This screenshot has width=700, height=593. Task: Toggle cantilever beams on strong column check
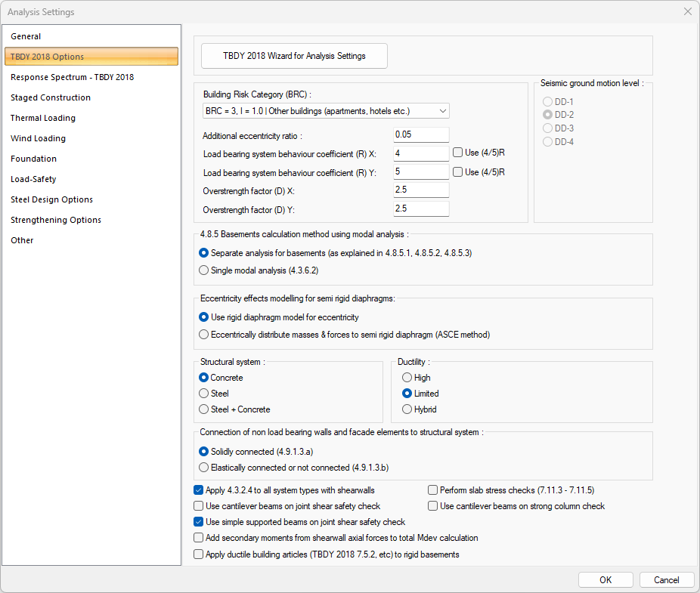click(x=433, y=506)
